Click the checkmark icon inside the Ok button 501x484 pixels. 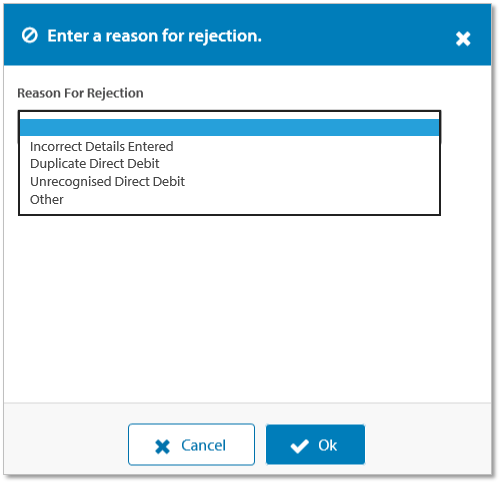click(299, 446)
